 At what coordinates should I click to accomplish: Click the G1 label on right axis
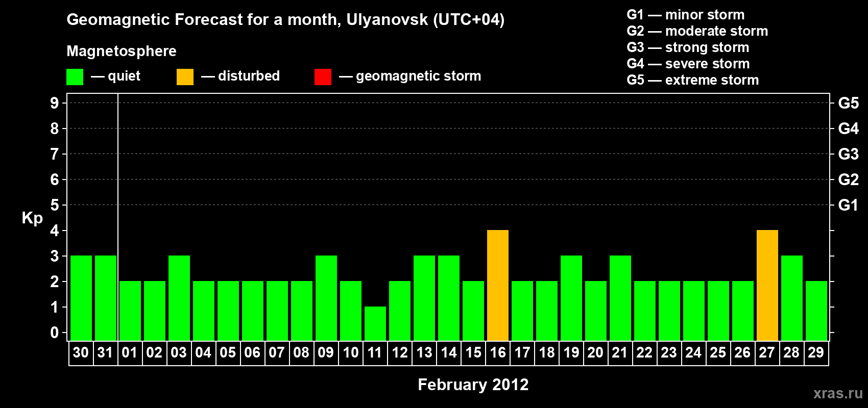[x=848, y=205]
